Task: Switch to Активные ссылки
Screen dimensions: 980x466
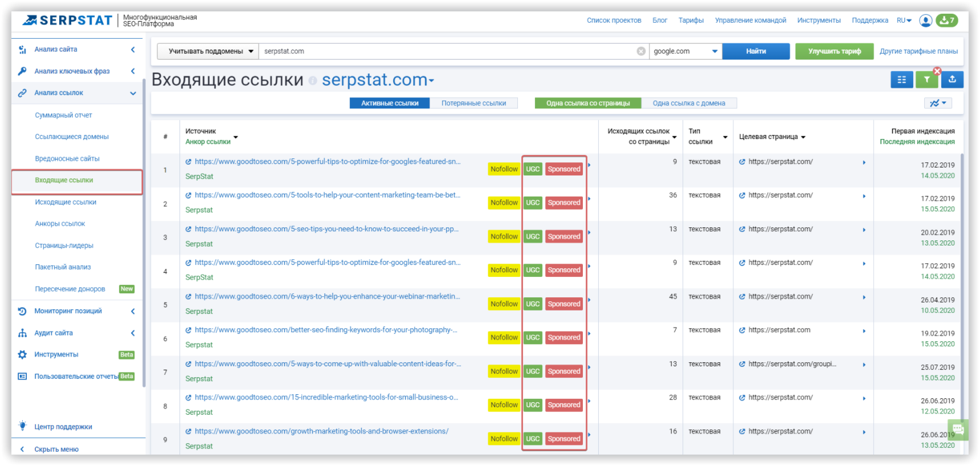Action: 390,103
